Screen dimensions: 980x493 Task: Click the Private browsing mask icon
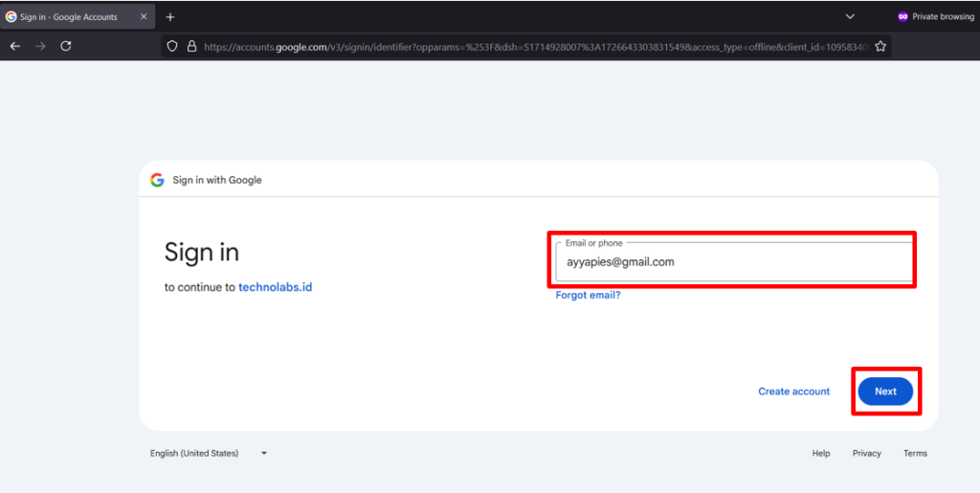(902, 17)
